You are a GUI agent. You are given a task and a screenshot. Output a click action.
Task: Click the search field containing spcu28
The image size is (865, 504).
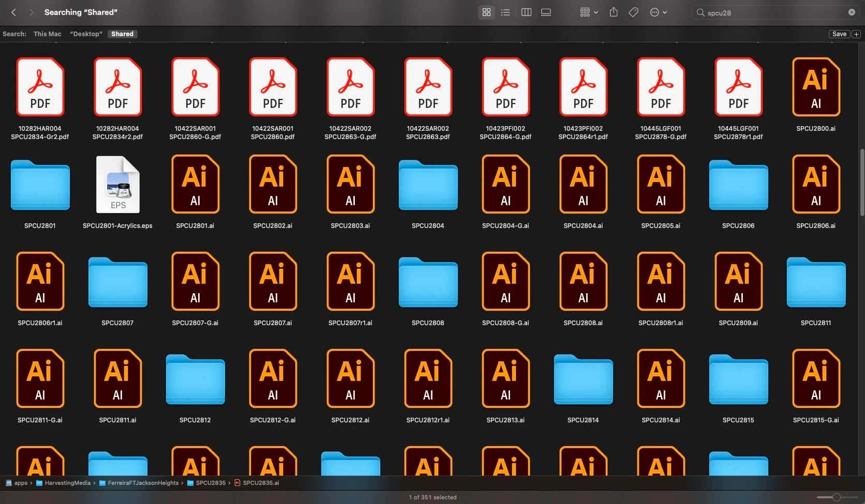pos(774,12)
